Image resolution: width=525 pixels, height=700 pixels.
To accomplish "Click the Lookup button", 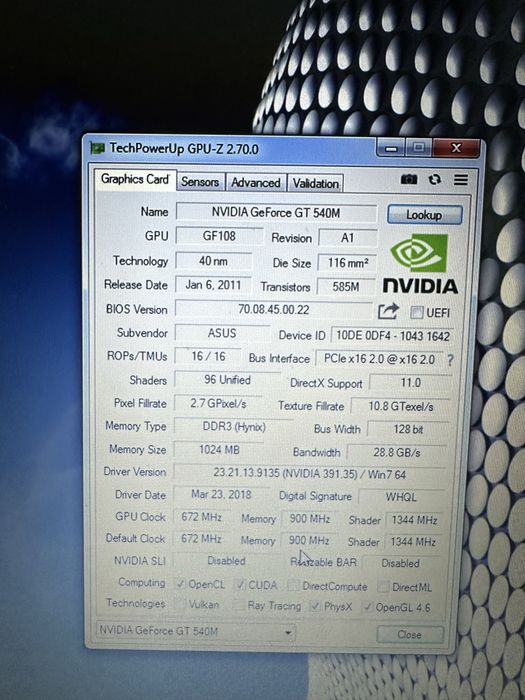I will click(x=424, y=215).
